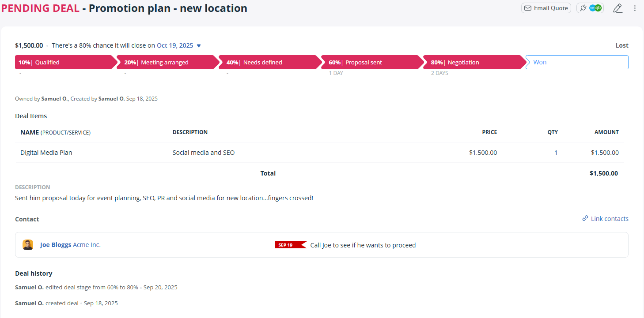Click the Email Quote button

pos(546,8)
